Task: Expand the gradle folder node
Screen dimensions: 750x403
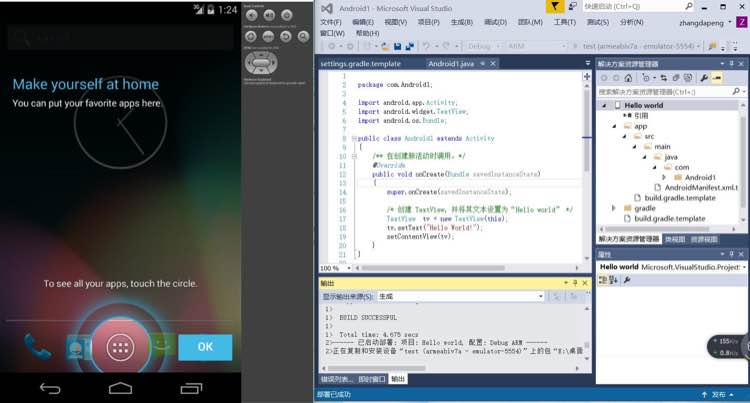Action: pyautogui.click(x=614, y=208)
